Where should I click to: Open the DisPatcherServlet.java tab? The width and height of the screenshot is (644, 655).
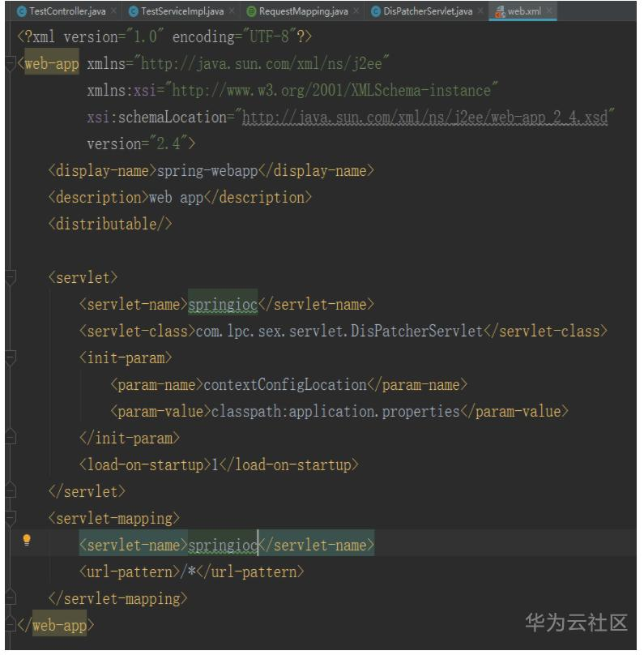click(x=428, y=11)
